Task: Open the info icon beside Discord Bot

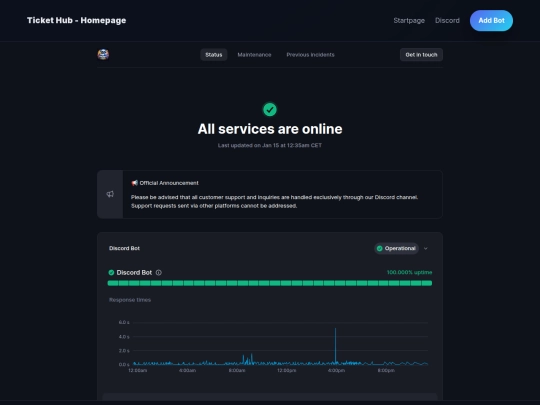Action: point(158,272)
